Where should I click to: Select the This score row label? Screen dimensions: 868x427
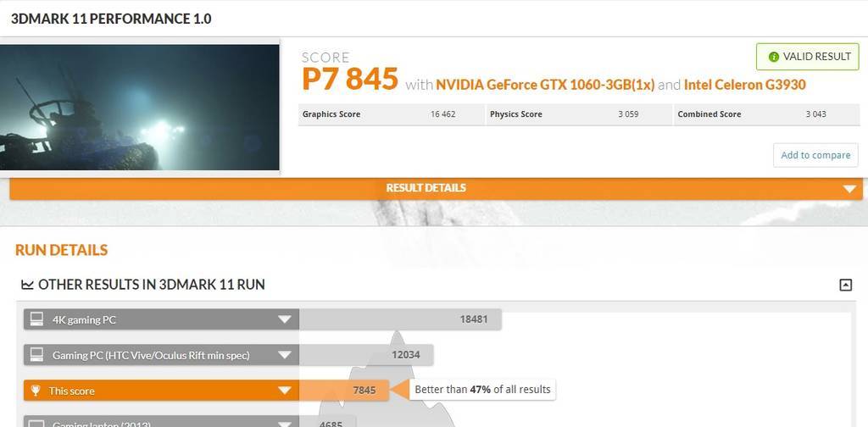click(x=71, y=391)
